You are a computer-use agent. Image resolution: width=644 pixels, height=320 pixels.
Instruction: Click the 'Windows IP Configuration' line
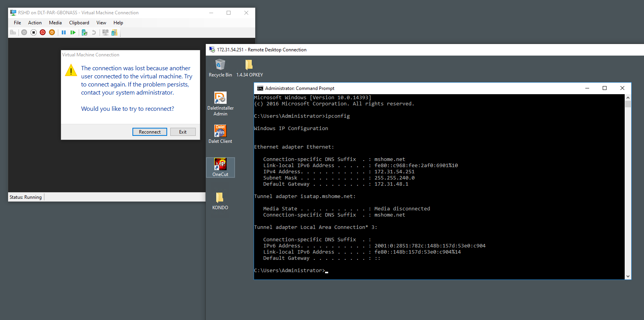pos(291,129)
